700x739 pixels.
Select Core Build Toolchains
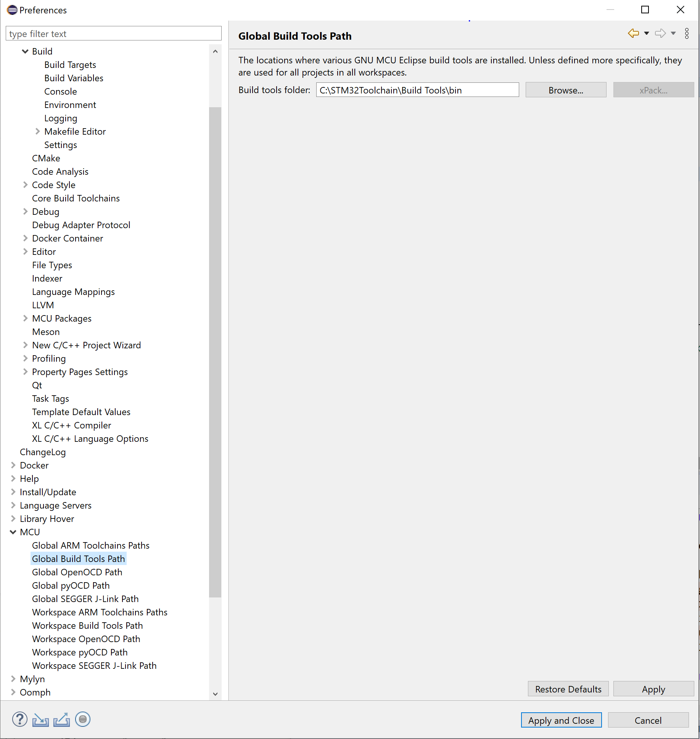[76, 198]
